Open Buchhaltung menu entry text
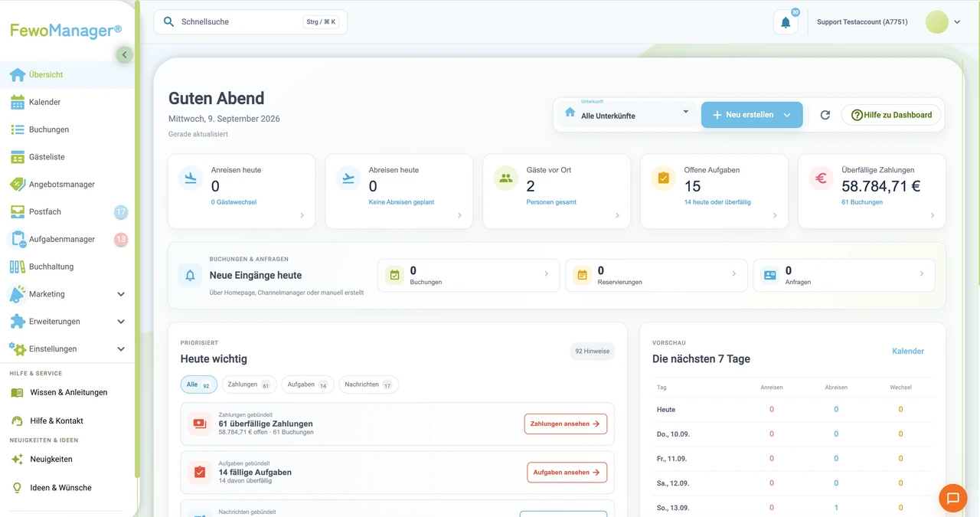 click(x=51, y=267)
